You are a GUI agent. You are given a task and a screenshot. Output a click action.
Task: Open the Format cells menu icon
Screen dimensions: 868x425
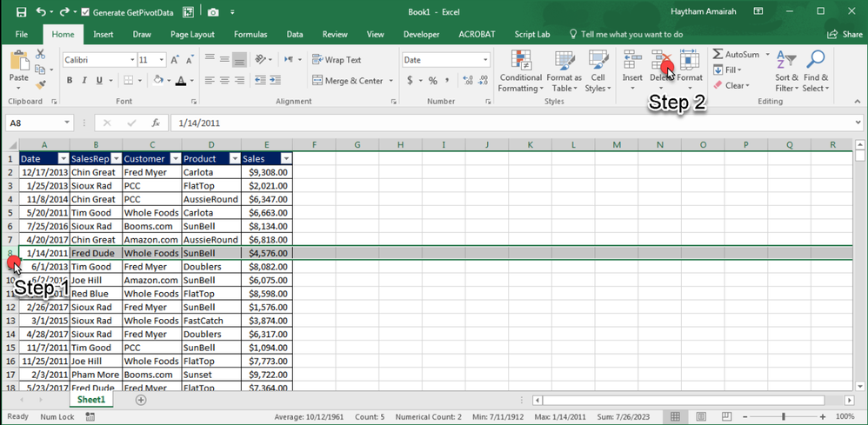pyautogui.click(x=689, y=59)
